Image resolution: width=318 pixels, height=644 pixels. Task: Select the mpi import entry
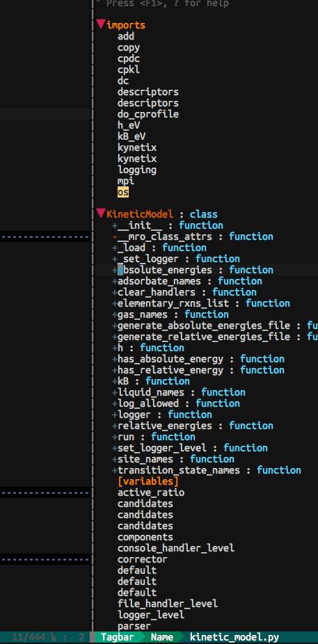coord(126,181)
